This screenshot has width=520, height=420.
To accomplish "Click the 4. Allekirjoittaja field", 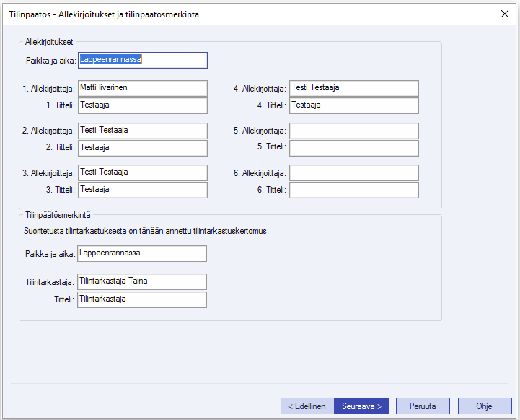I will coord(353,88).
